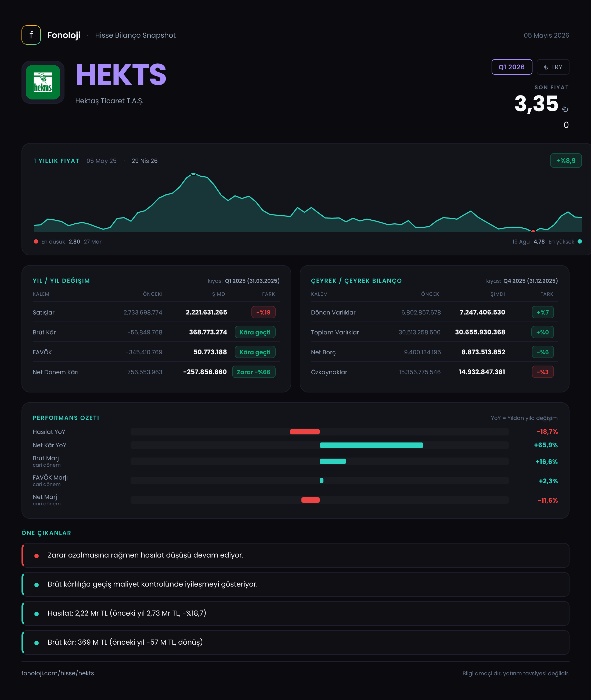The width and height of the screenshot is (591, 700).
Task: Click the red En düşük legend dot
Action: coord(36,241)
